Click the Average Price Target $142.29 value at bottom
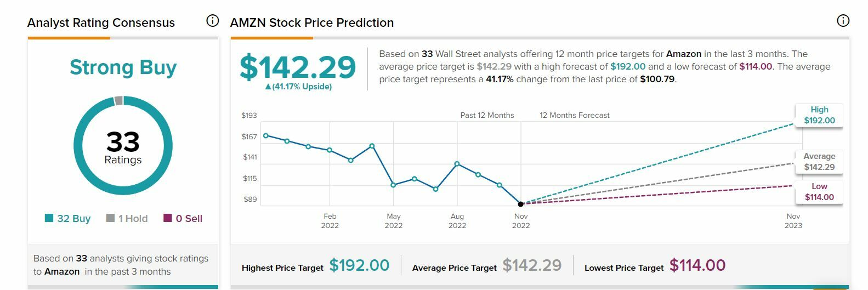 click(532, 265)
